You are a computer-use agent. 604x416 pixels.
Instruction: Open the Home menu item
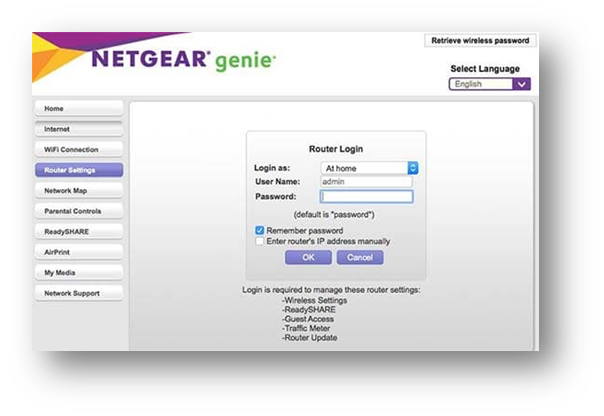click(79, 109)
